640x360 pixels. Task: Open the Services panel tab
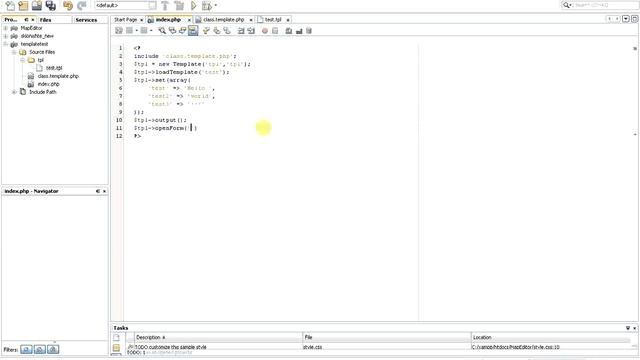(x=86, y=20)
